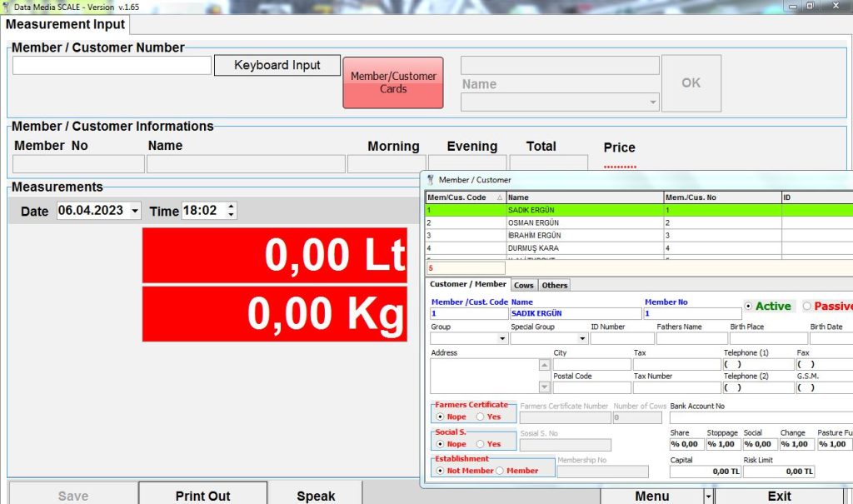Image resolution: width=853 pixels, height=504 pixels.
Task: Click the Capital amount field
Action: click(x=705, y=472)
